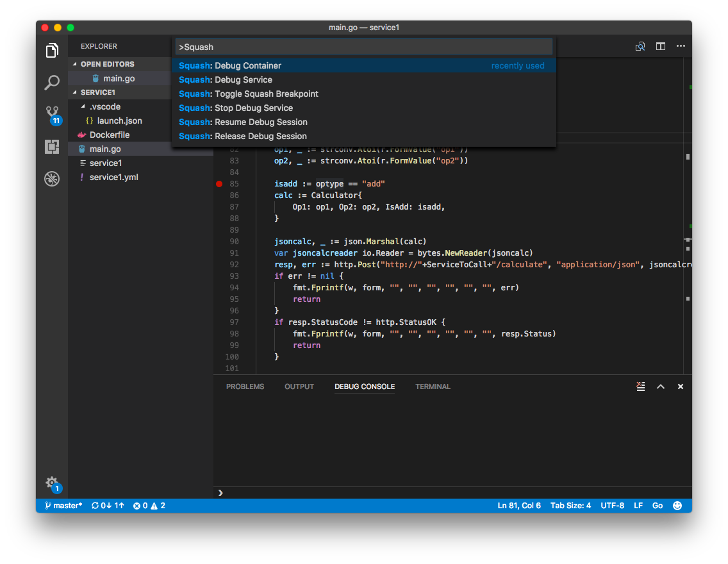728x564 pixels.
Task: Open errors and warnings count in status bar
Action: coord(149,506)
